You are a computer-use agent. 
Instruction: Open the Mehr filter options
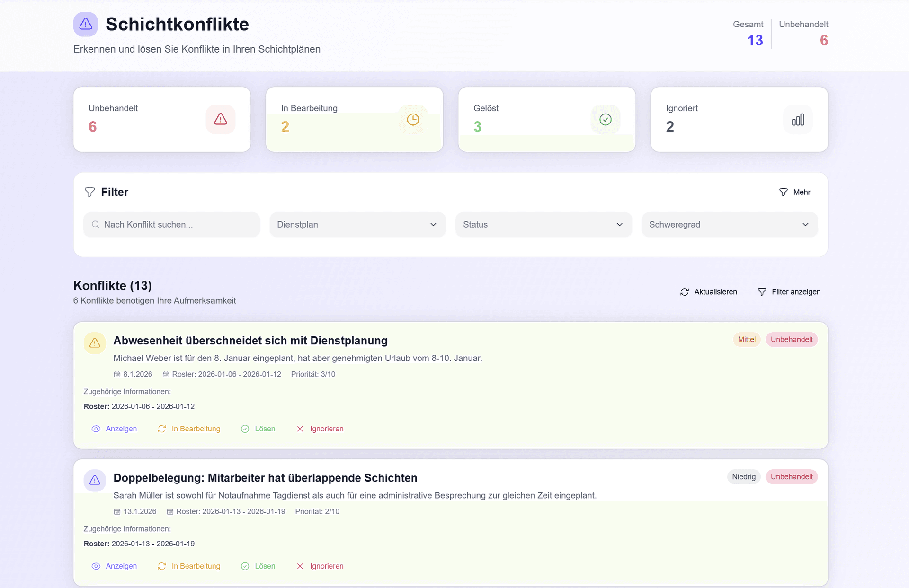click(x=795, y=192)
